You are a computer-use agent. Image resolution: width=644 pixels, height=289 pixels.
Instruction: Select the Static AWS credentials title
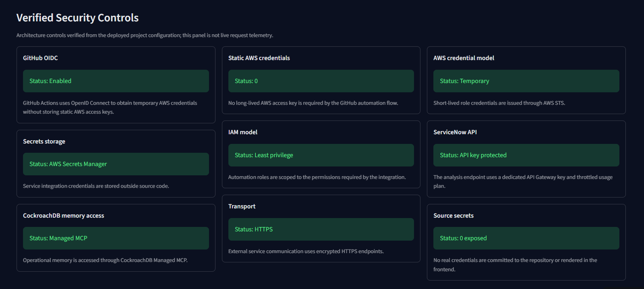coord(259,58)
